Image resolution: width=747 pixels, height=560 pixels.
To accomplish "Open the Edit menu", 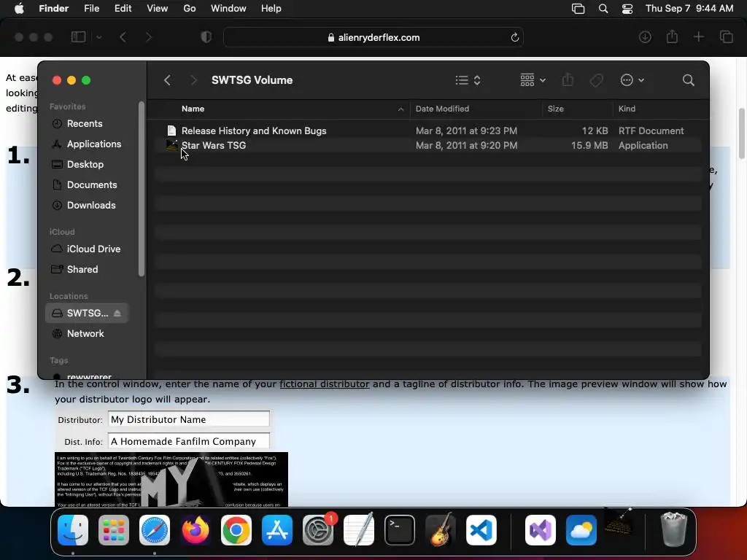I will click(123, 9).
